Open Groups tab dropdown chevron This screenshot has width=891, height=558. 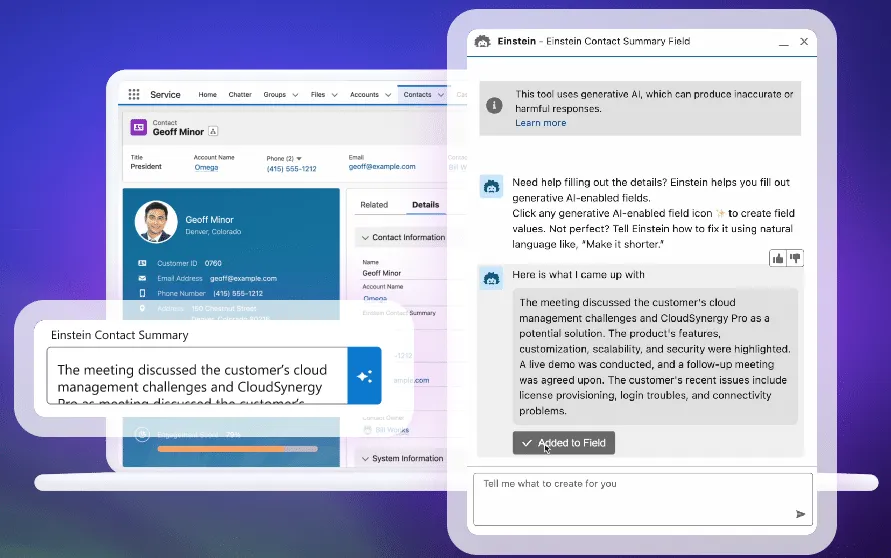295,95
